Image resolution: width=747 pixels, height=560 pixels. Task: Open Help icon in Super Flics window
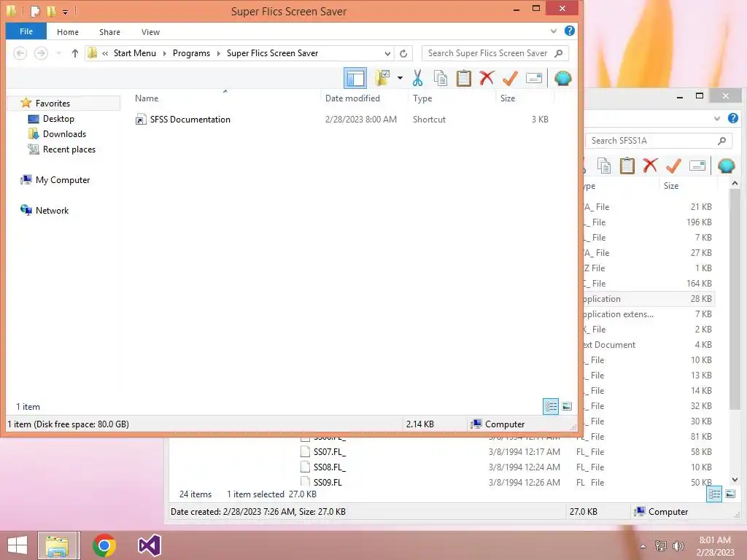[569, 31]
